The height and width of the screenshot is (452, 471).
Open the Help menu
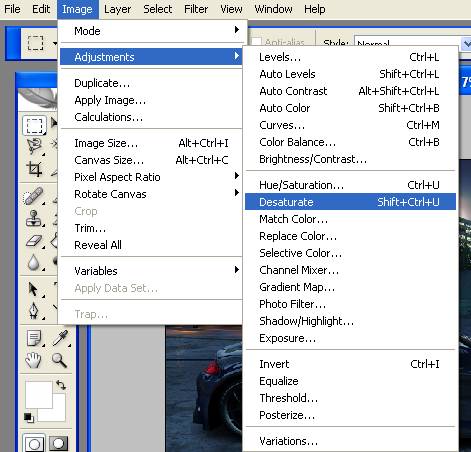coord(314,9)
